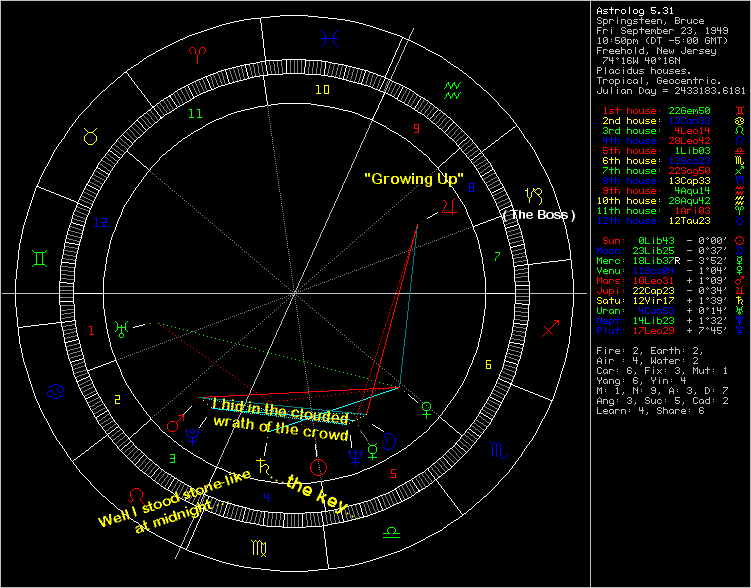Select the name "Springsteen, Bruce"
The image size is (751, 588).
tap(650, 21)
